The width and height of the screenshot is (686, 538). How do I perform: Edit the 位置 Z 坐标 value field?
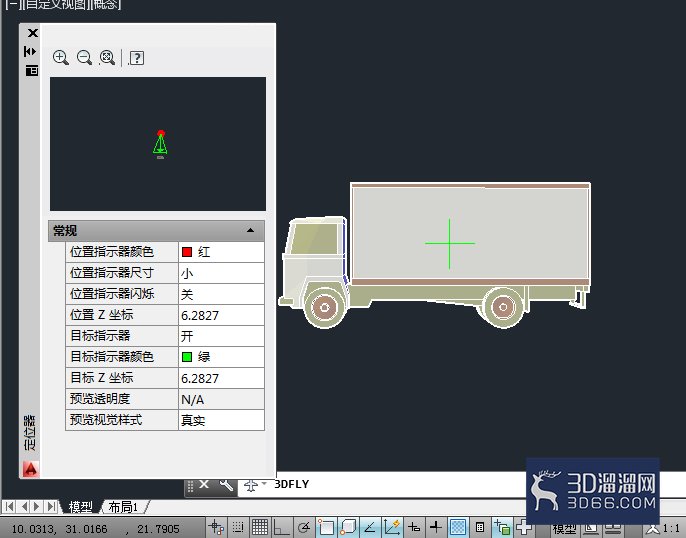[221, 315]
